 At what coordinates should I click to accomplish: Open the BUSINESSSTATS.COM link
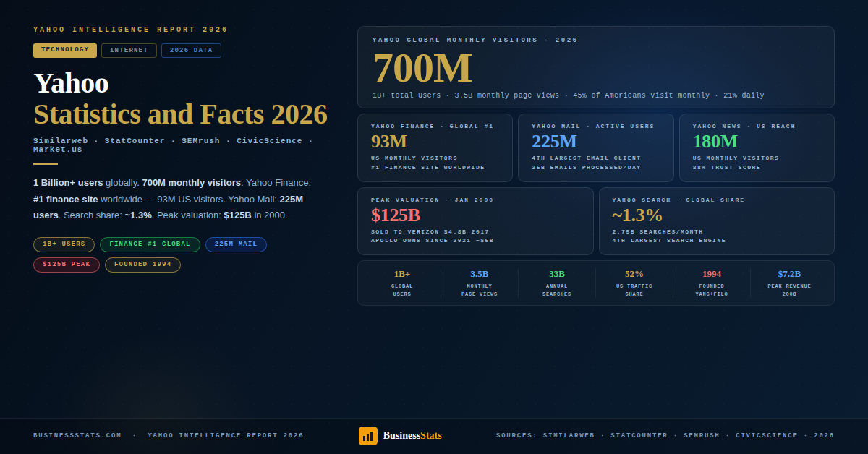[x=77, y=435]
